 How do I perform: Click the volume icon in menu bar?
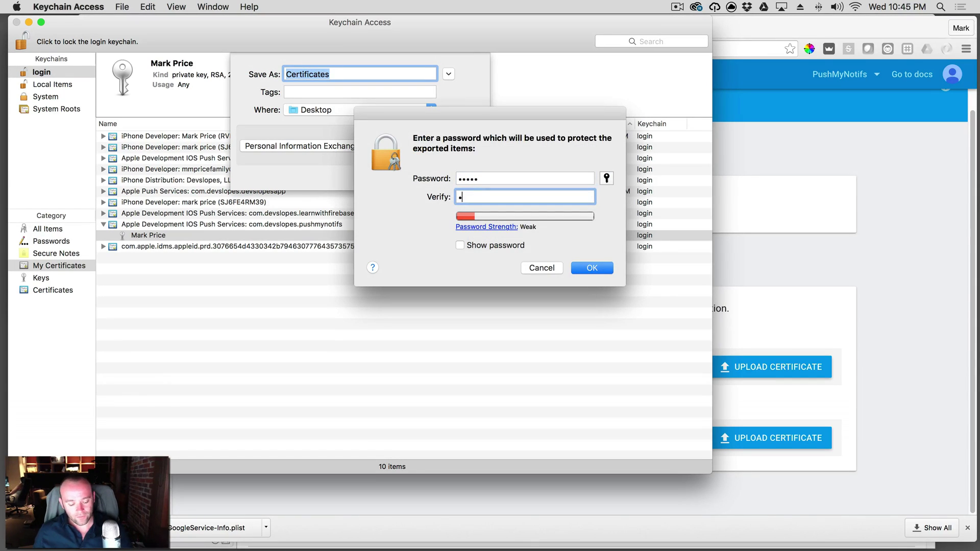[x=837, y=7]
